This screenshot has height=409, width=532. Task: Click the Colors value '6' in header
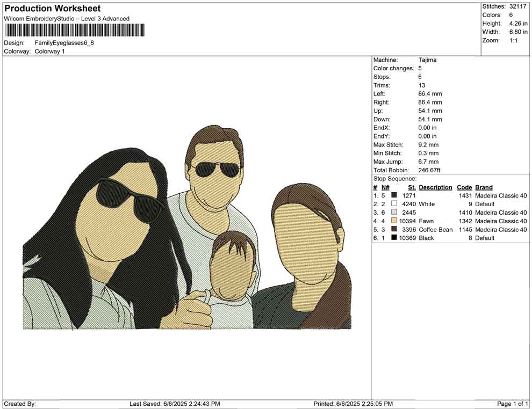pos(511,15)
